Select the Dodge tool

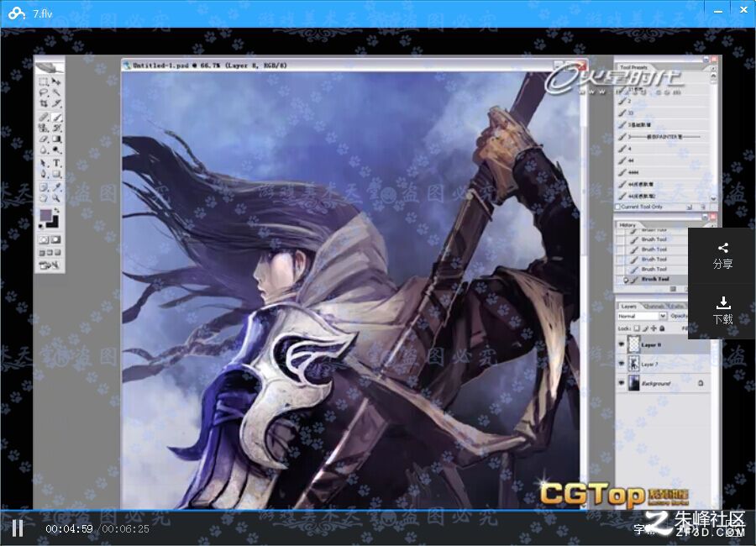pyautogui.click(x=56, y=150)
